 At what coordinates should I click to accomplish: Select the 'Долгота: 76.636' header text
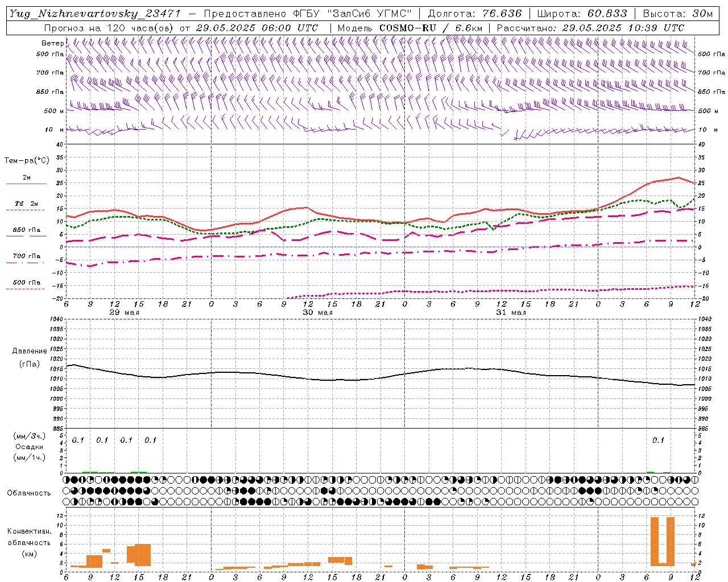tap(474, 14)
